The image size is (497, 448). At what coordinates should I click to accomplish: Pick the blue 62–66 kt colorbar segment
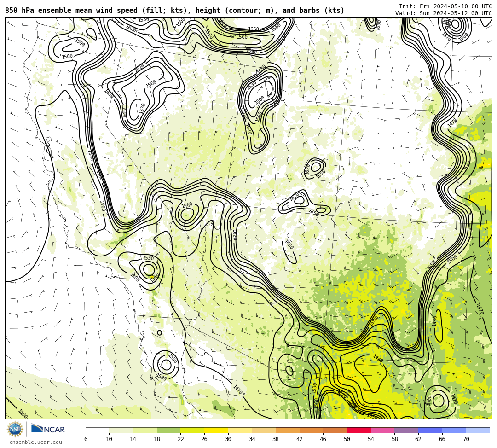[430, 430]
